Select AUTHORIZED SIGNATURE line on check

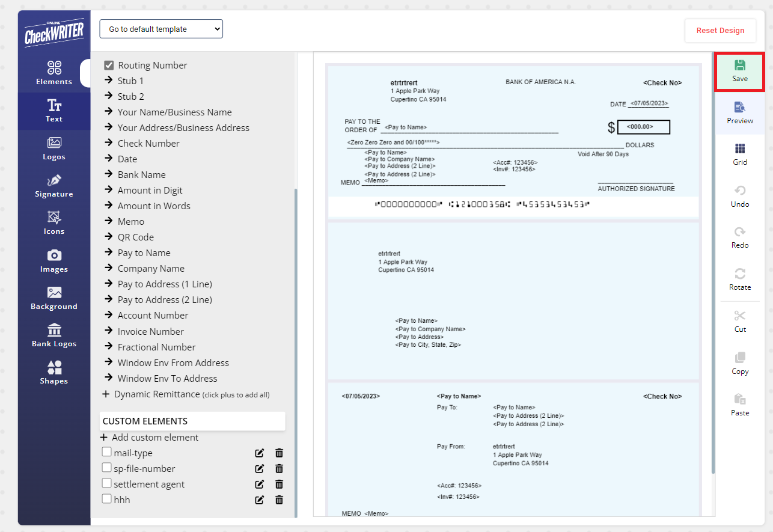point(636,189)
